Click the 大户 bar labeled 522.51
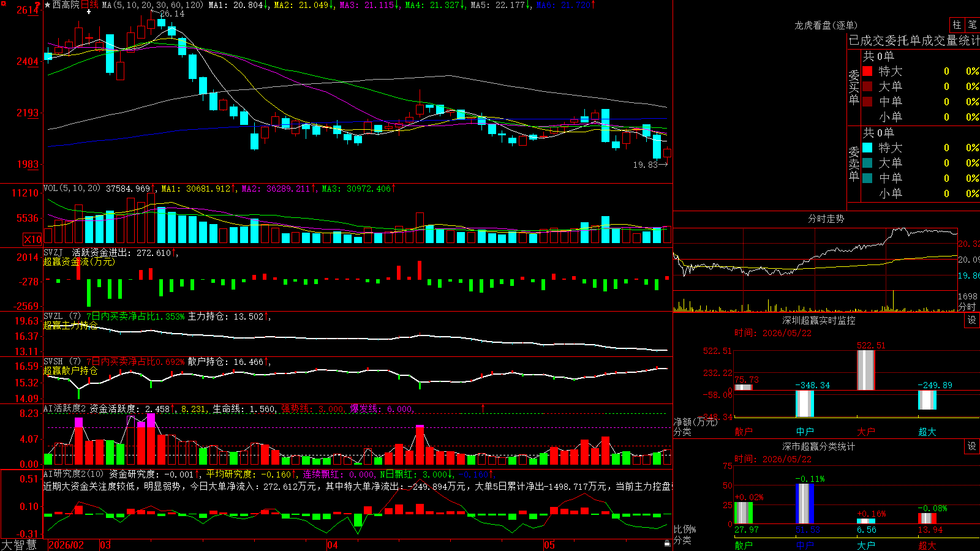The image size is (980, 551). [866, 370]
